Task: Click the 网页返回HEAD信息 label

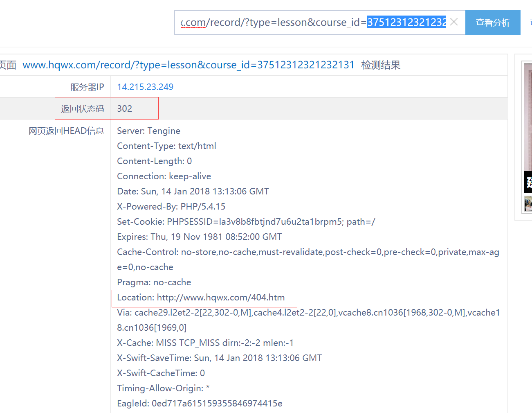Action: (66, 131)
